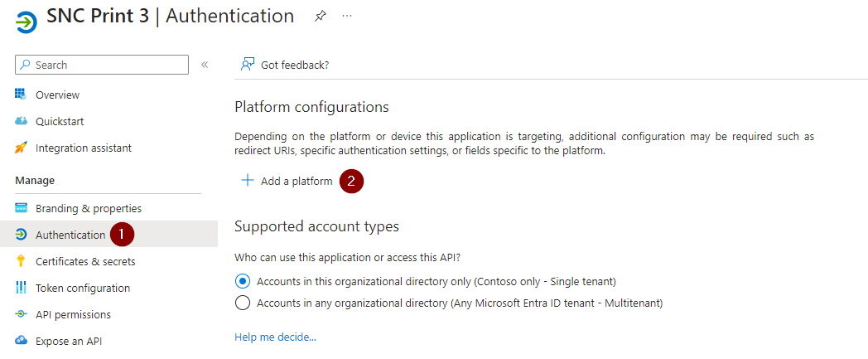Click Add a platform

tap(296, 181)
